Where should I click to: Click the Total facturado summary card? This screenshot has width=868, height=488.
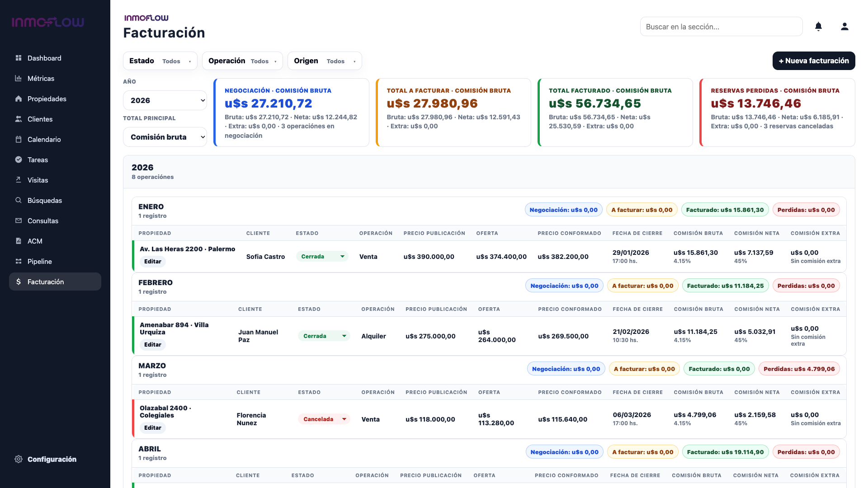[x=615, y=113]
